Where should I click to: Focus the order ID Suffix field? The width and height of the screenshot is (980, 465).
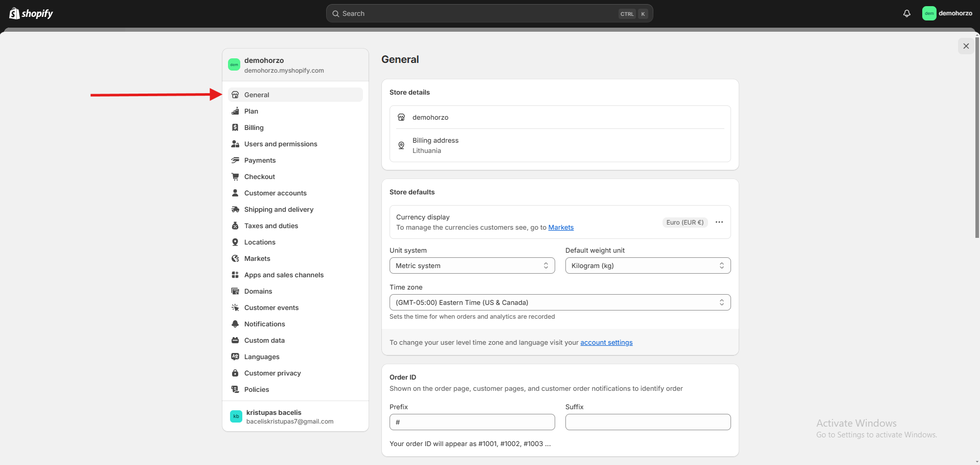648,422
